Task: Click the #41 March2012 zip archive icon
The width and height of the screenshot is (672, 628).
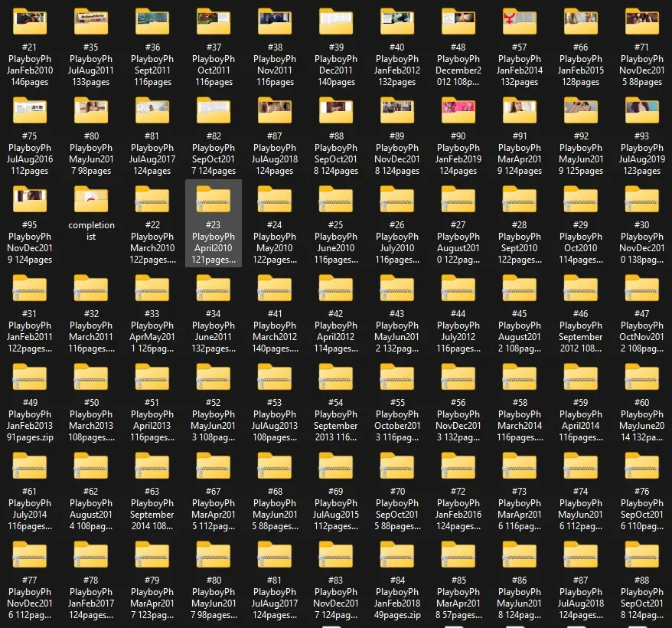Action: pyautogui.click(x=275, y=288)
